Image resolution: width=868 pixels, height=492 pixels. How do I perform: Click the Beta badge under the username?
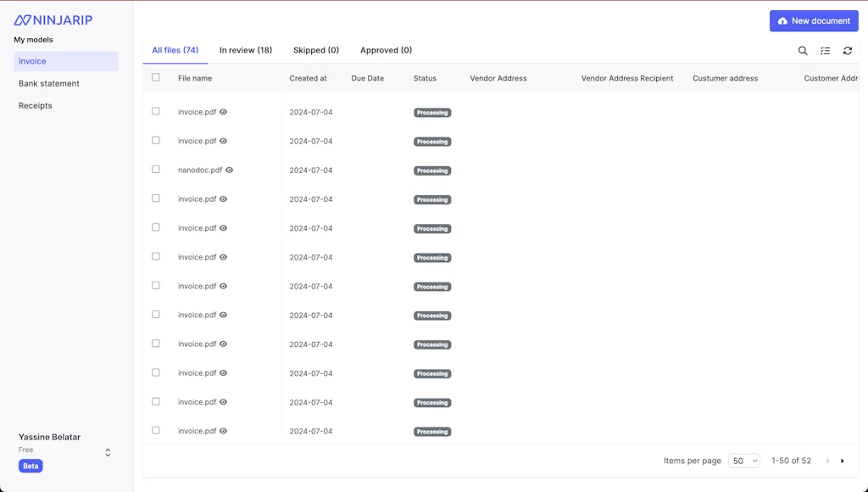[31, 466]
